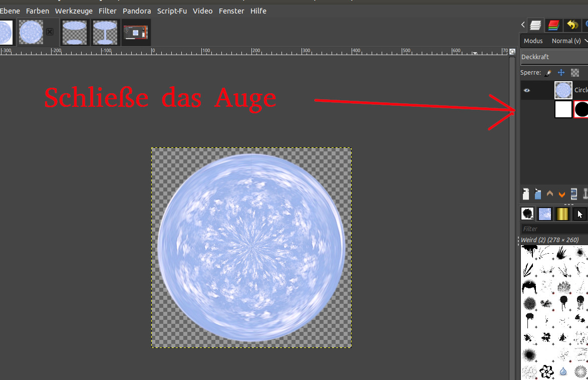Switch to the two ellipses image tab
This screenshot has height=380, width=588.
pyautogui.click(x=74, y=32)
